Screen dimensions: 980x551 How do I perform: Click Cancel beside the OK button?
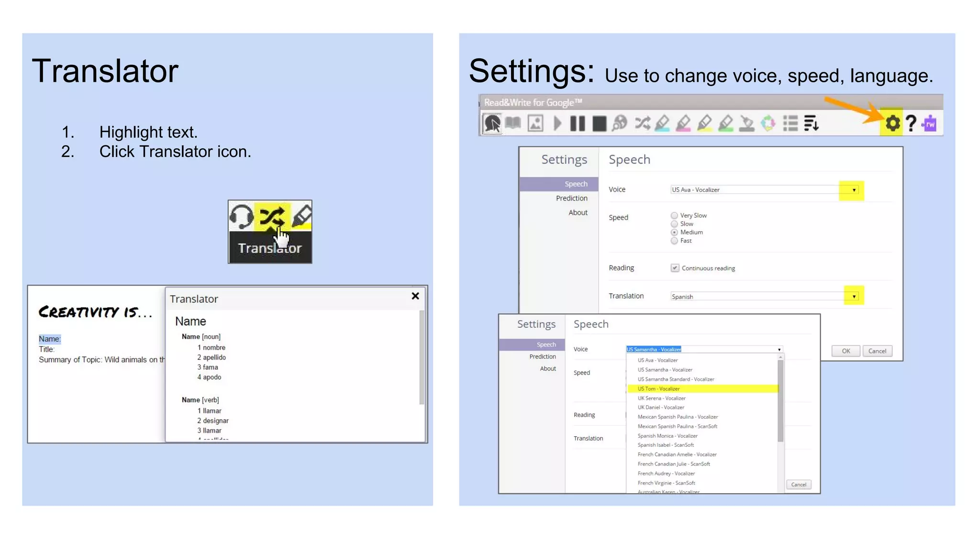(877, 351)
